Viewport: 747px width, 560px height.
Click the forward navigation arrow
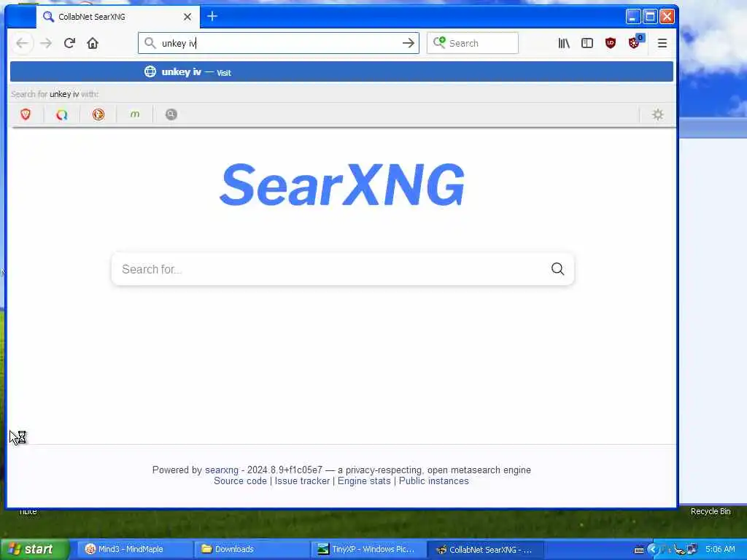coord(46,43)
